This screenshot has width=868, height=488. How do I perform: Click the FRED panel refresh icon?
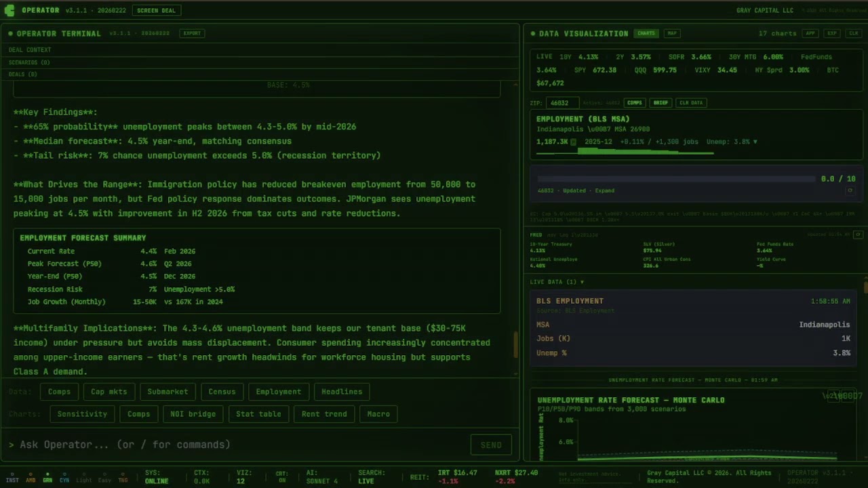coord(858,235)
